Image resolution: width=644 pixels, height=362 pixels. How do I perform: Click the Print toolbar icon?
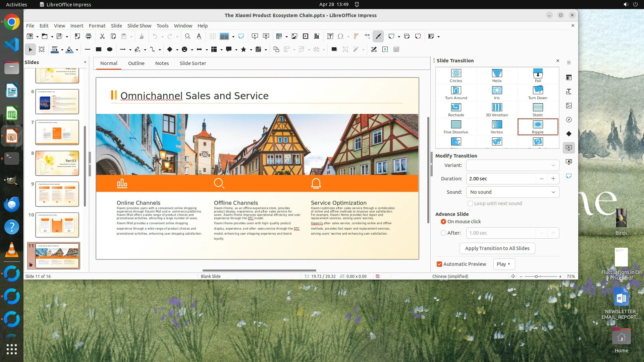click(x=89, y=36)
